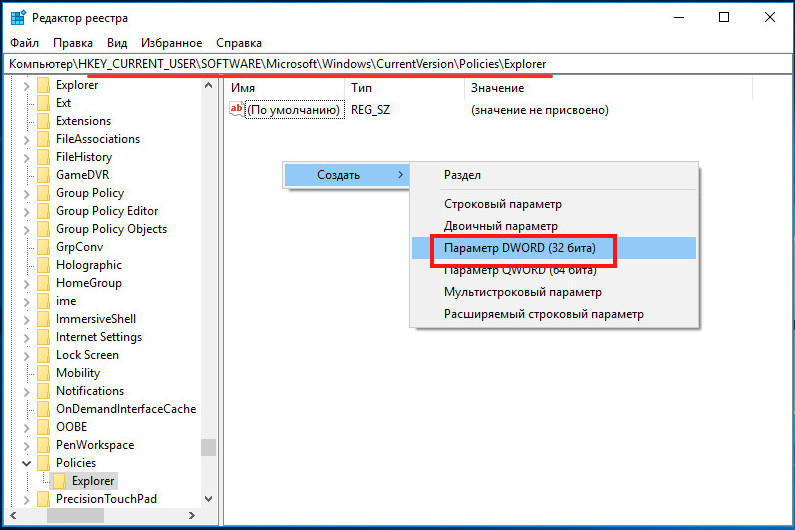Click the (значение не присвоено) cell
The height and width of the screenshot is (530, 795).
(540, 110)
